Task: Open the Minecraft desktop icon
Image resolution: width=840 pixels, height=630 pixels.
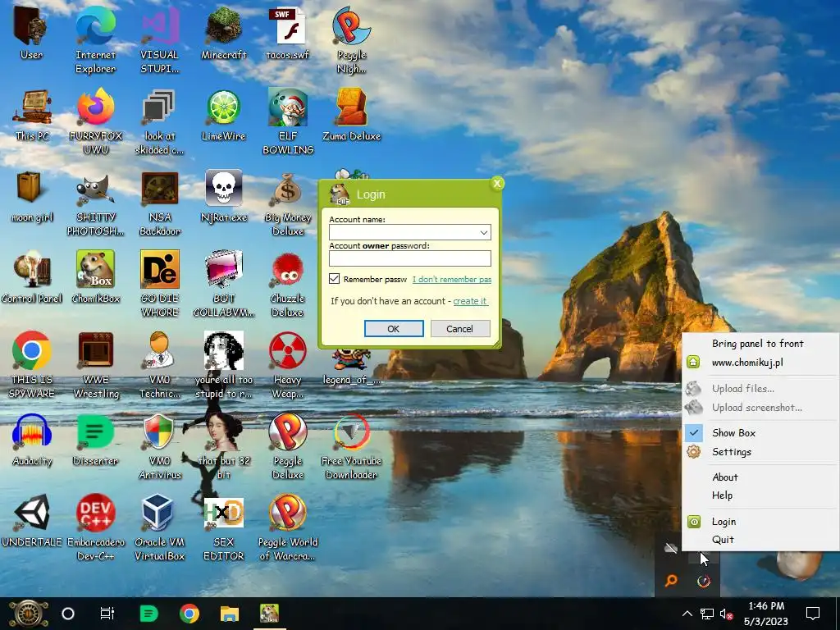Action: tap(223, 27)
